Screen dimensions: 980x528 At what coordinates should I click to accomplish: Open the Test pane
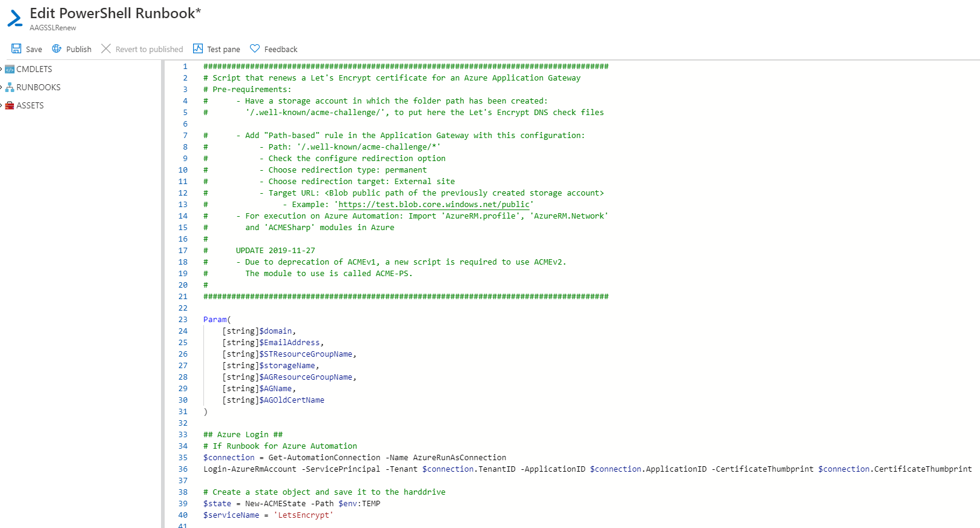click(x=223, y=50)
